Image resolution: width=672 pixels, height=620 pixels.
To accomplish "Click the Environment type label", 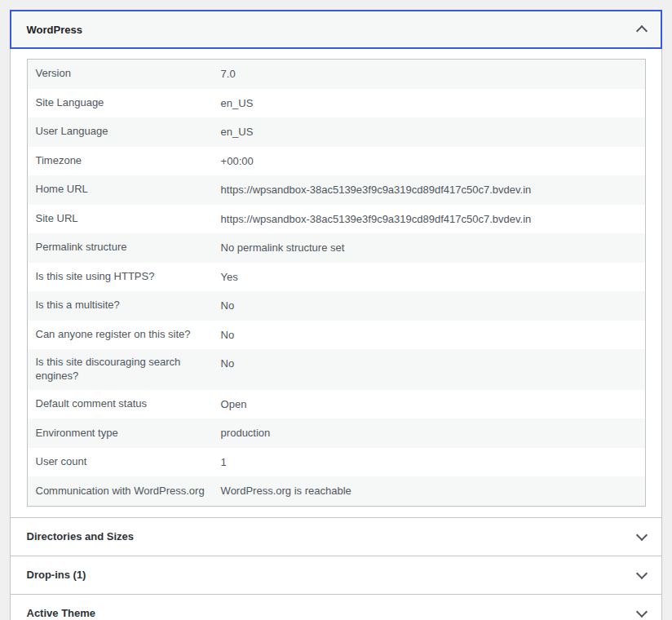I will [77, 433].
